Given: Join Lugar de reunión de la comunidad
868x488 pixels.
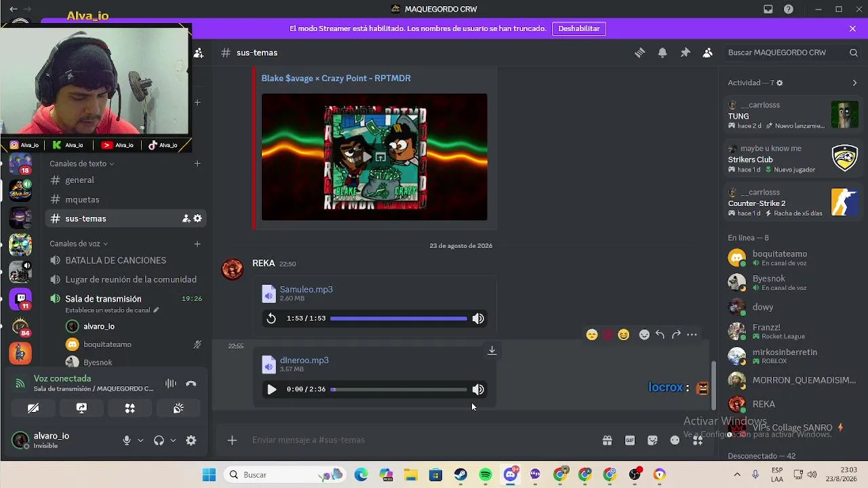Looking at the screenshot, I should (126, 279).
